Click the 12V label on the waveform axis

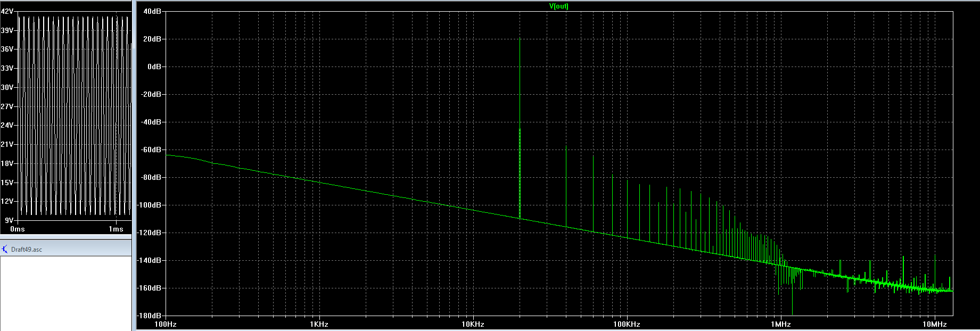point(7,202)
